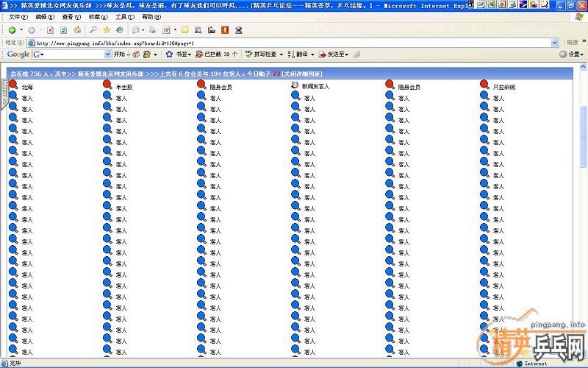
Task: Click the 完毕 status bar text
Action: (15, 363)
